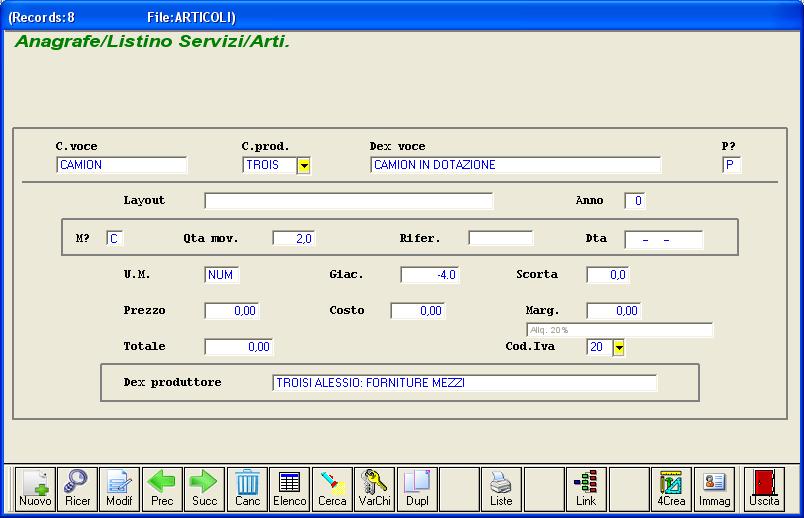Click the Scorta field showing 0,0

pos(608,275)
